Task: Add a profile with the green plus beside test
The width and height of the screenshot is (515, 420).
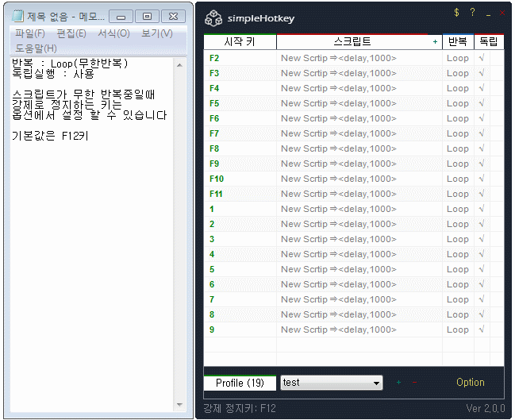Action: (398, 382)
